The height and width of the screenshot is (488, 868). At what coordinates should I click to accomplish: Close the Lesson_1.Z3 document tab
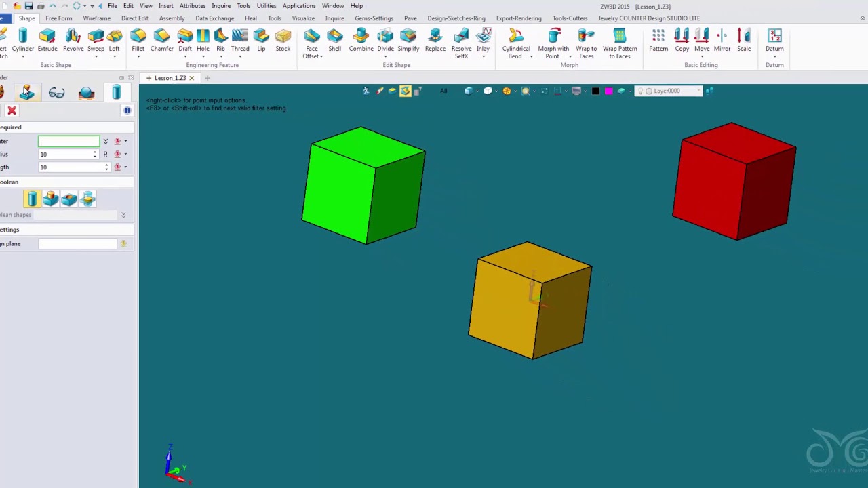pos(191,78)
